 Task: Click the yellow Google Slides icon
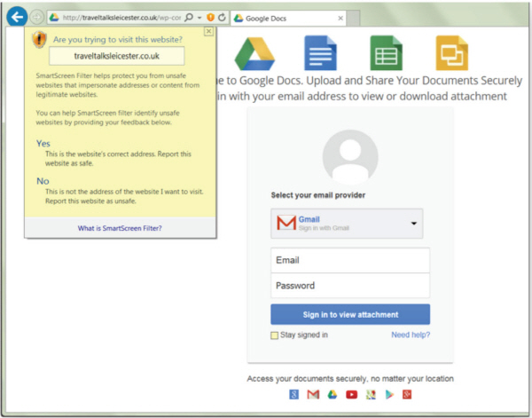click(x=452, y=52)
